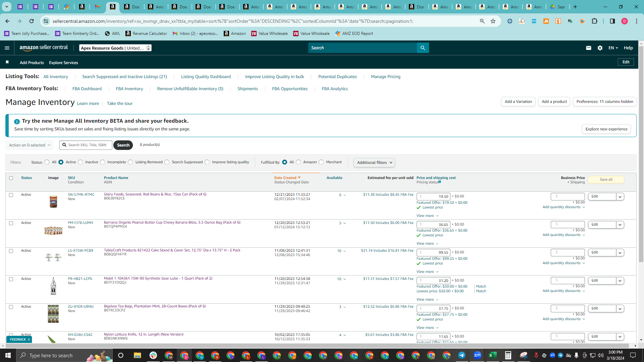
Task: Click Explore new experience button
Action: pyautogui.click(x=606, y=129)
